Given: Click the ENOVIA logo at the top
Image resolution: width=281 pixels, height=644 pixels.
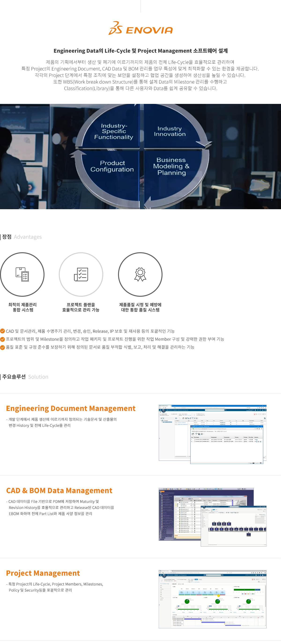Looking at the screenshot, I should point(140,28).
